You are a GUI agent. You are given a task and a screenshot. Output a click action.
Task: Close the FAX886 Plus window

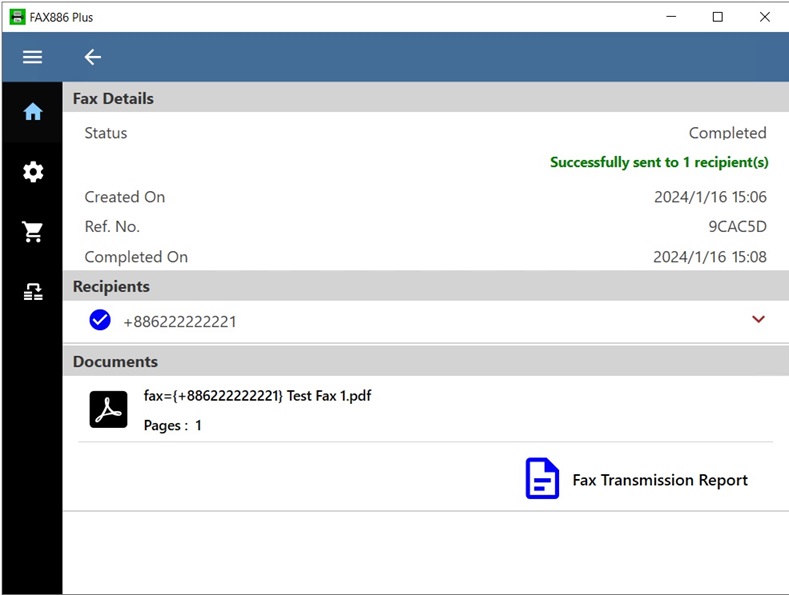click(765, 17)
